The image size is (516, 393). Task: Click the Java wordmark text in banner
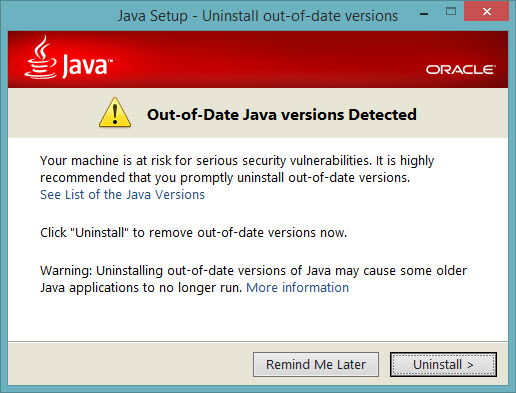88,65
